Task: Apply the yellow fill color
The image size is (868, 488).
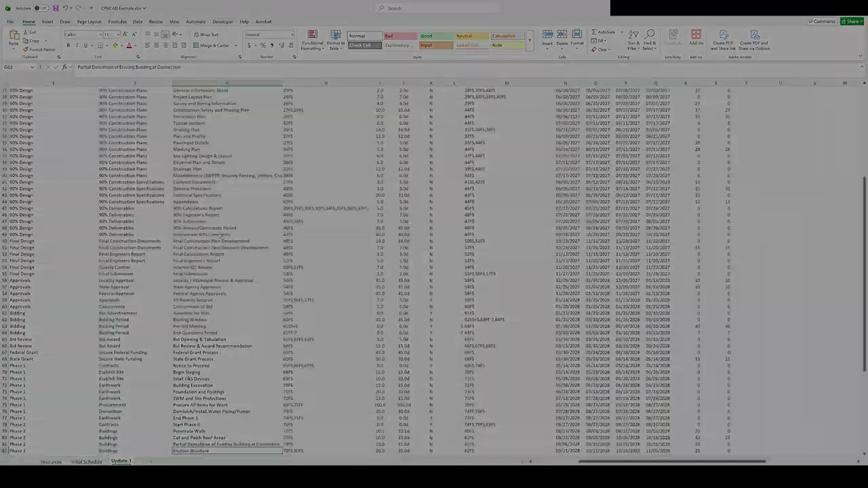Action: tap(115, 45)
